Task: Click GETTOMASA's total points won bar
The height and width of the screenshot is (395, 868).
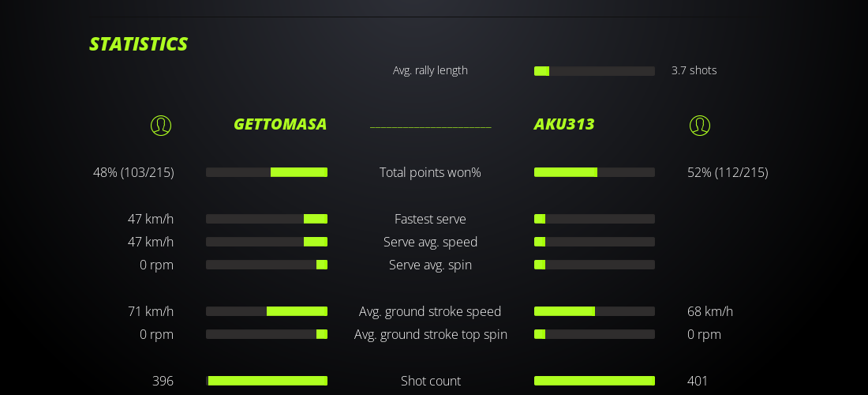Action: (267, 172)
